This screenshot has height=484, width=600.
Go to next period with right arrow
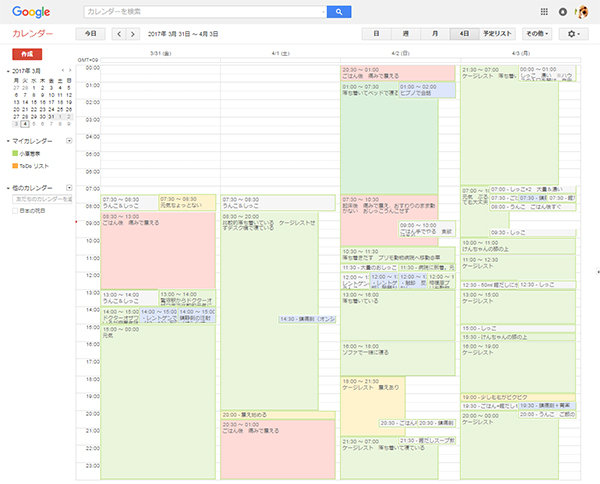click(x=133, y=34)
